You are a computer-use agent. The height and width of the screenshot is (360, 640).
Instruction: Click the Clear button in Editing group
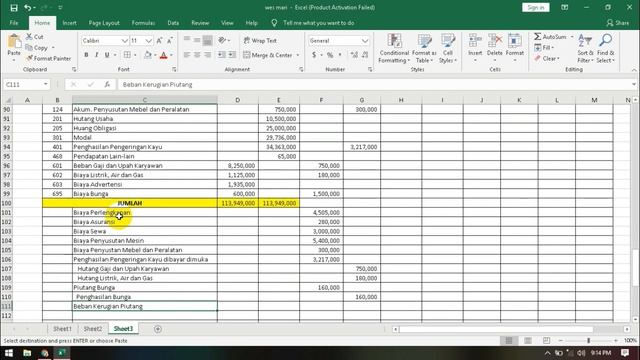click(546, 58)
